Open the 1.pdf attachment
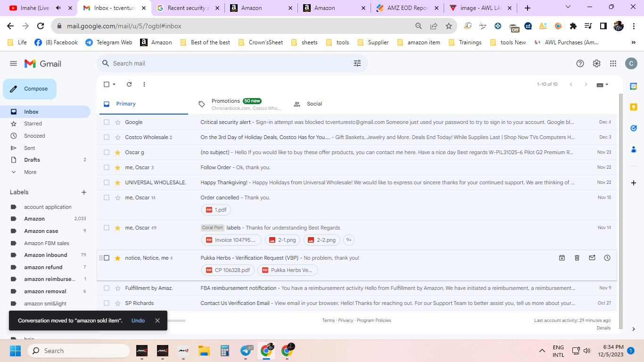644x362 pixels. point(216,210)
